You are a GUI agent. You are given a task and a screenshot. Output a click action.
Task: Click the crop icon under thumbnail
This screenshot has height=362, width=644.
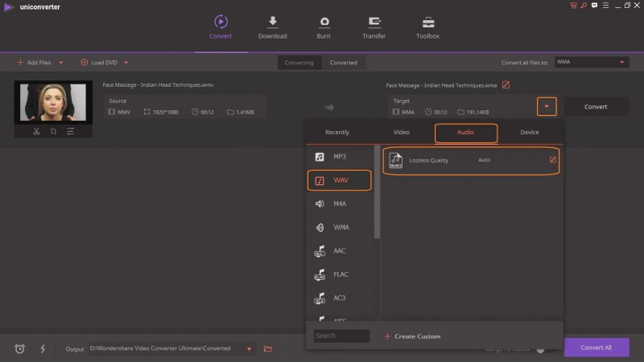(x=53, y=131)
